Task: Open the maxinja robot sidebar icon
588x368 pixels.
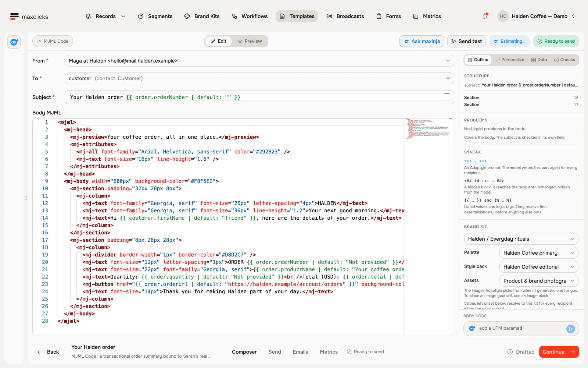Action: pyautogui.click(x=14, y=42)
